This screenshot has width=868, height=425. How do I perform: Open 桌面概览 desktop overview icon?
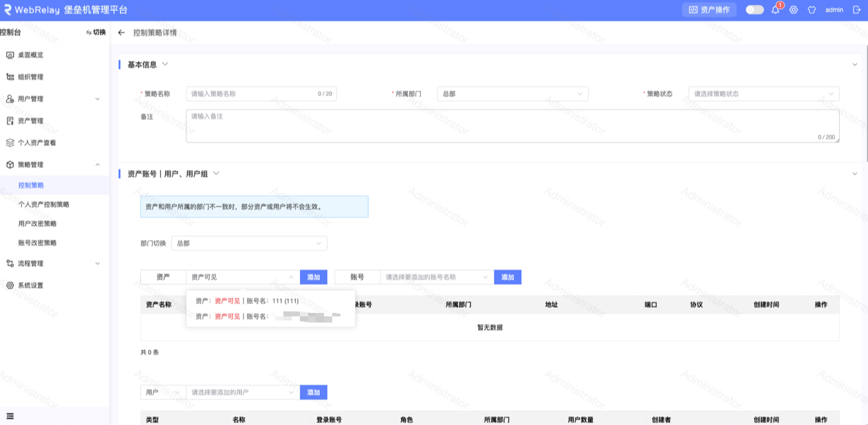[10, 55]
